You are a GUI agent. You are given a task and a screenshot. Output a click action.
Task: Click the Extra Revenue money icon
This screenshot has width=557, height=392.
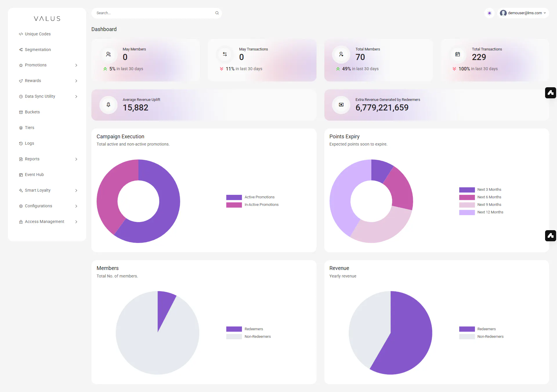(x=341, y=105)
